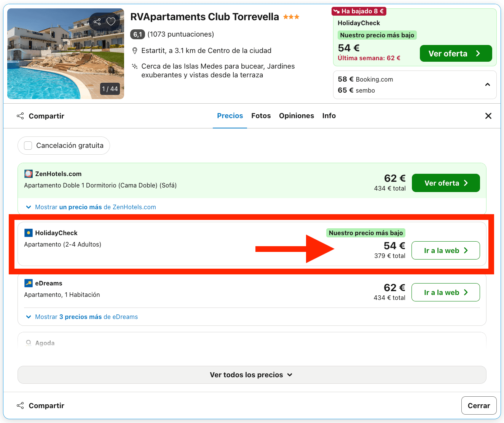Screen dimensions: 504x423
Task: Open the Info tab
Action: pyautogui.click(x=329, y=116)
